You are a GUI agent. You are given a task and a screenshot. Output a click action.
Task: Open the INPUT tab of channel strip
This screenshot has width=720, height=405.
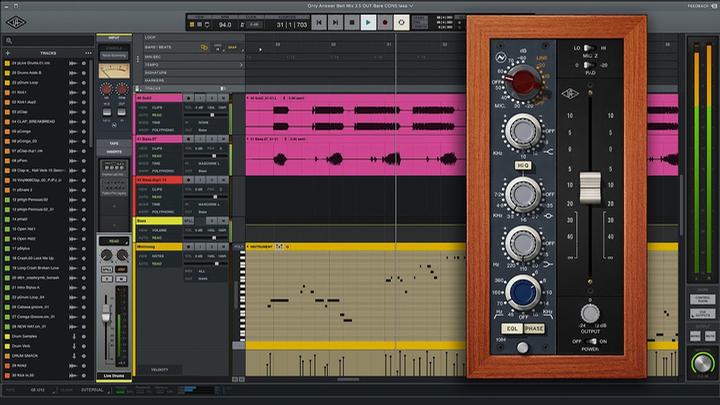click(x=114, y=38)
